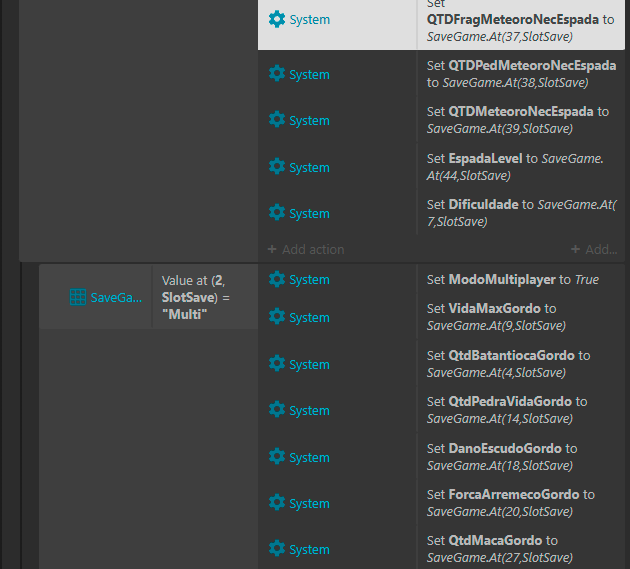This screenshot has height=569, width=630.
Task: Click the SaveGa... object name in condition
Action: (x=116, y=297)
